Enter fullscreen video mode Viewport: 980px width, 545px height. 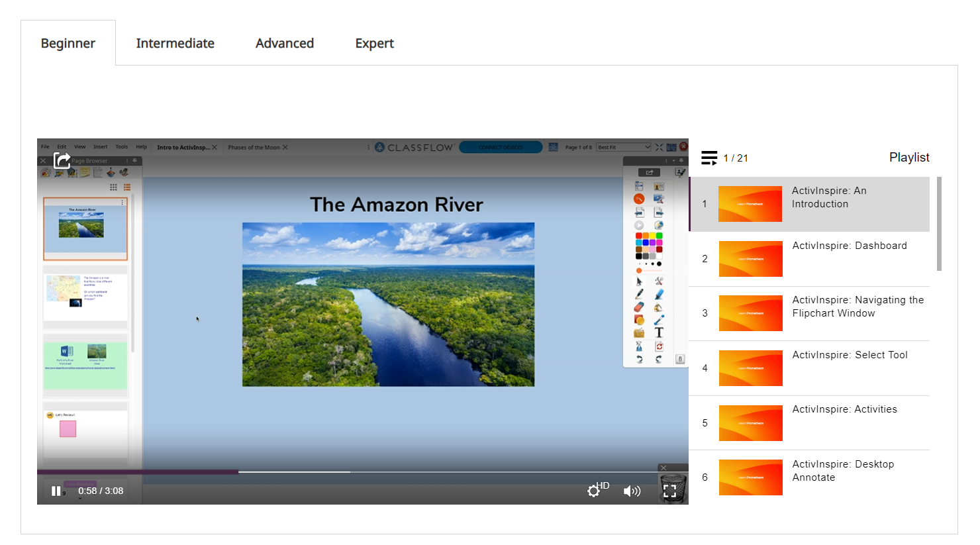(669, 491)
